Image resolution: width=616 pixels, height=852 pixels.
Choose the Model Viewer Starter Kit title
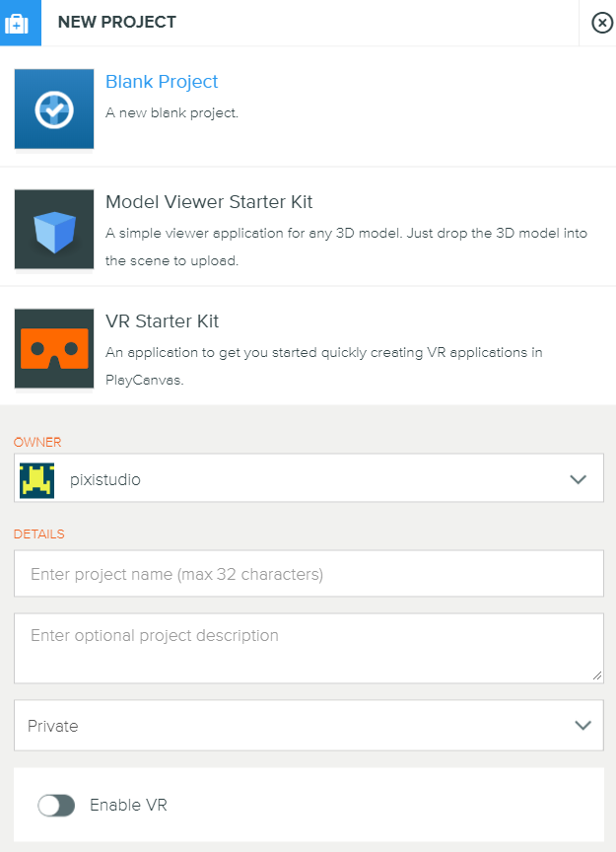pos(209,201)
